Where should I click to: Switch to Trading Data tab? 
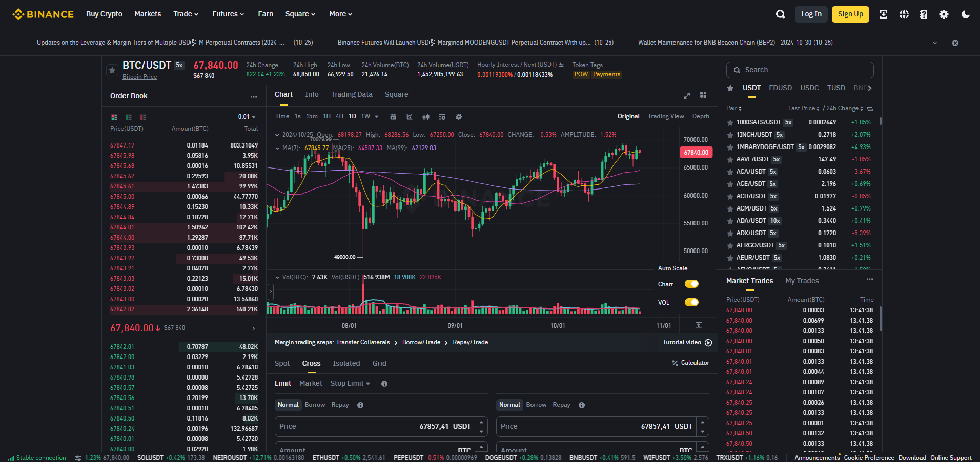[352, 94]
